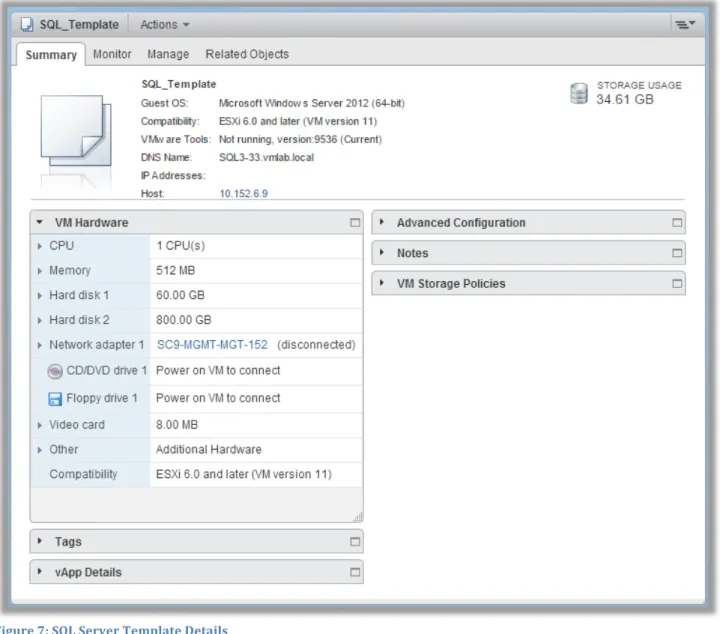Click the 8.00 MB video card value
Image resolution: width=720 pixels, height=634 pixels.
[177, 425]
